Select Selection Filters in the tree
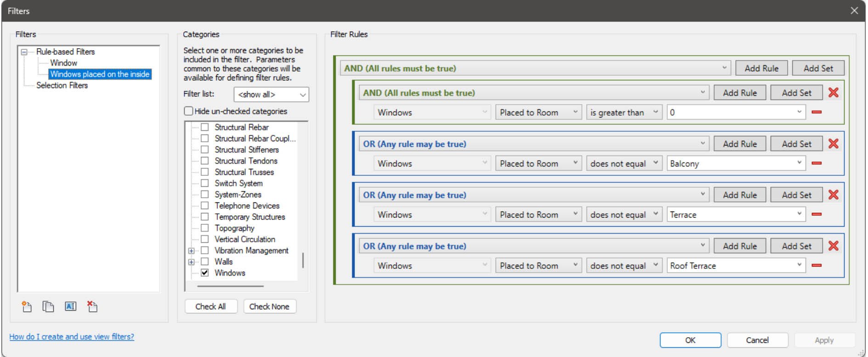Screen dimensions: 868x357 (62, 85)
